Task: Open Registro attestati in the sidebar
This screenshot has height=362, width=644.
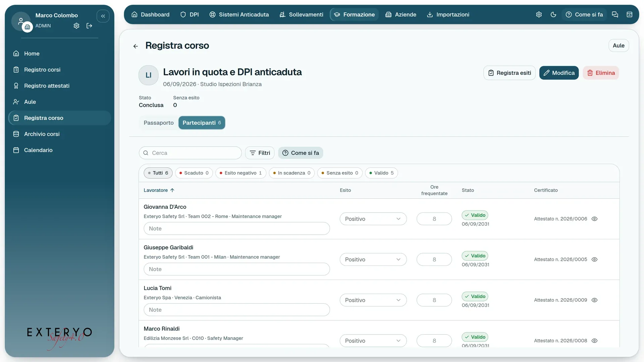Action: click(59, 86)
